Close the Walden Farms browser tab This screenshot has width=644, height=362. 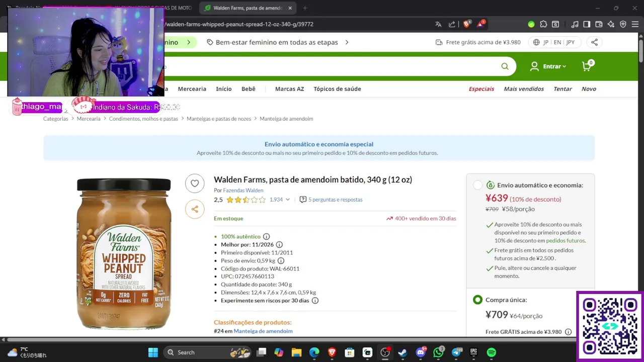coord(290,8)
